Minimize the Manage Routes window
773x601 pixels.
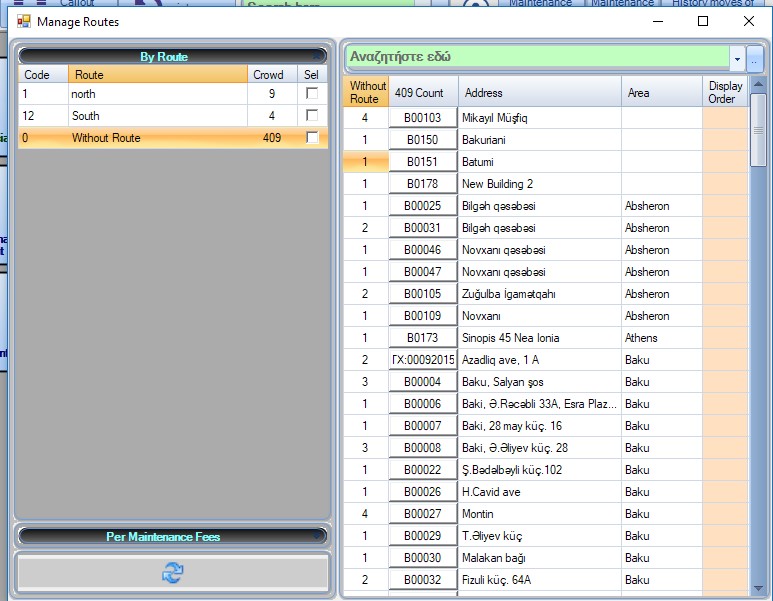coord(657,21)
